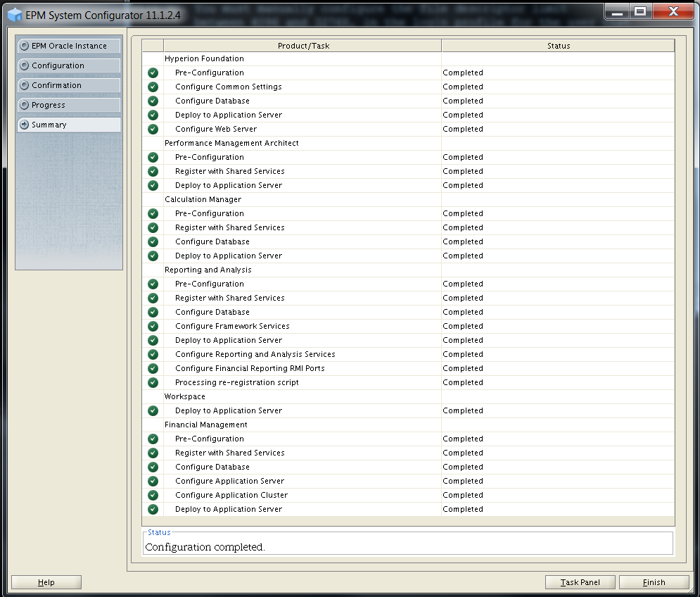This screenshot has height=597, width=700.
Task: Select the Progress step in sidebar
Action: [x=69, y=105]
